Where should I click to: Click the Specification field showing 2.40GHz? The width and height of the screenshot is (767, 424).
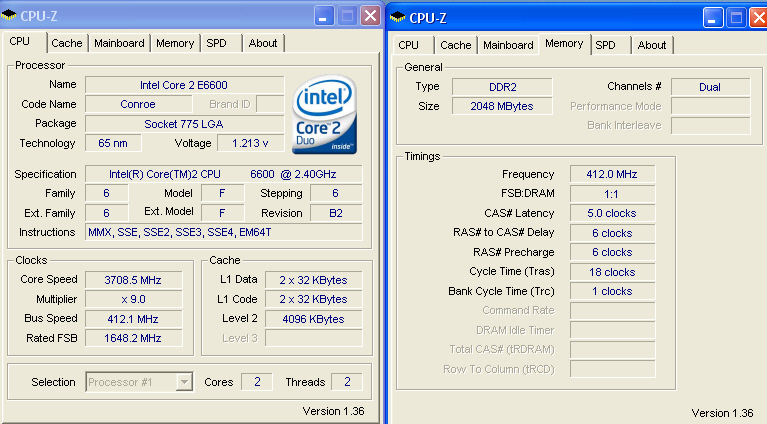(x=224, y=174)
